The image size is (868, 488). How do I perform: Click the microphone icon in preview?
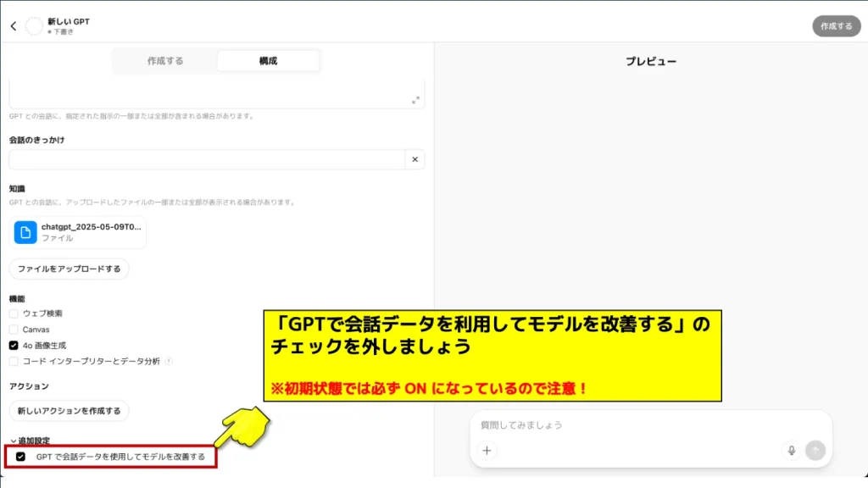click(x=792, y=451)
